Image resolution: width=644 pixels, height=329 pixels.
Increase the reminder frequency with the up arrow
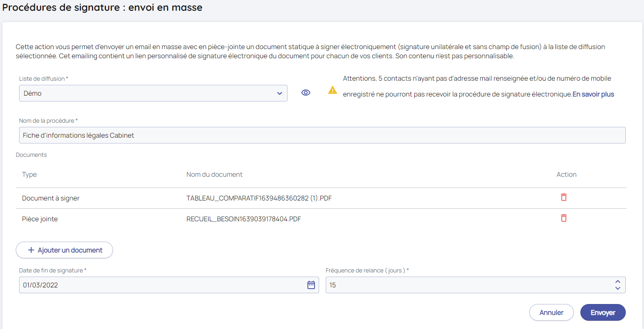pos(617,282)
